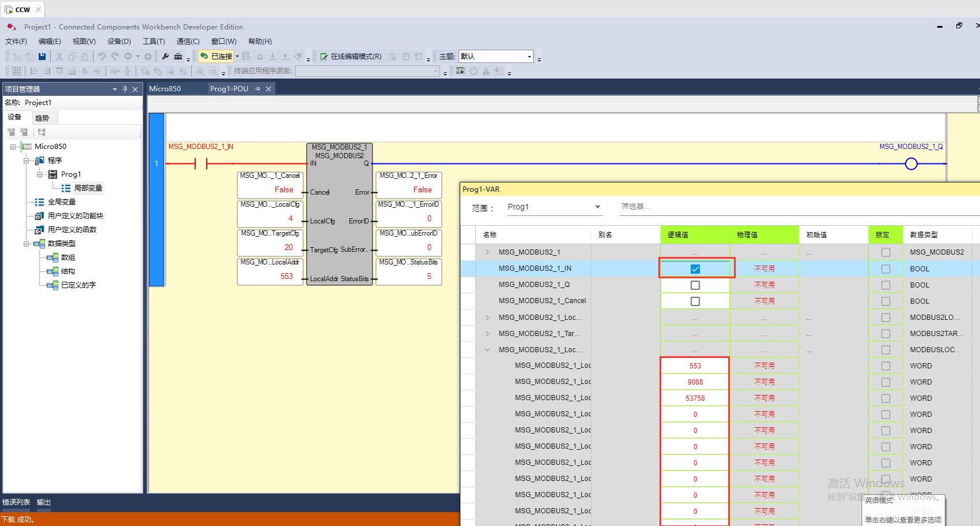Click the 在线编辑模式(R) online edit button
The height and width of the screenshot is (526, 980).
pos(351,57)
